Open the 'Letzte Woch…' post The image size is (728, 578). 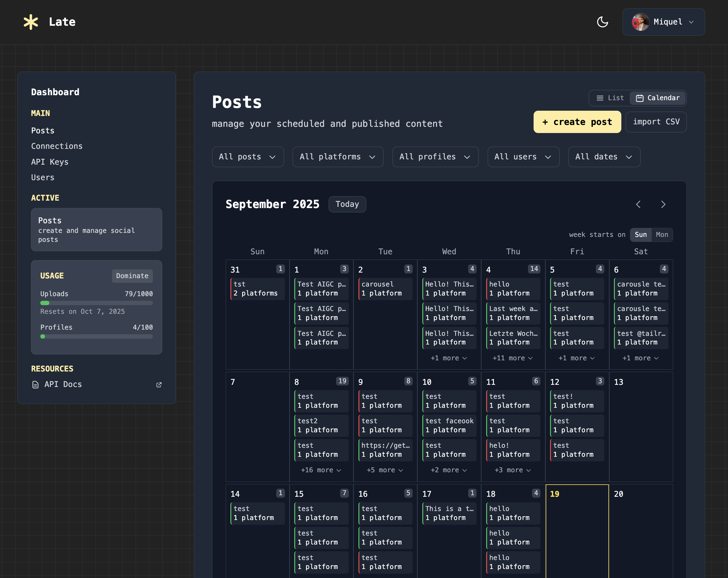point(513,338)
